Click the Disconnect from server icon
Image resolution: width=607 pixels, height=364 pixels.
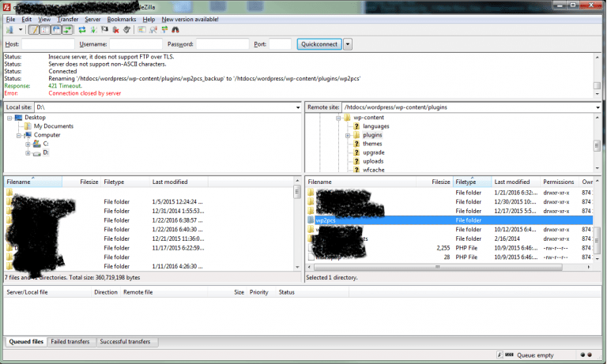(x=116, y=30)
